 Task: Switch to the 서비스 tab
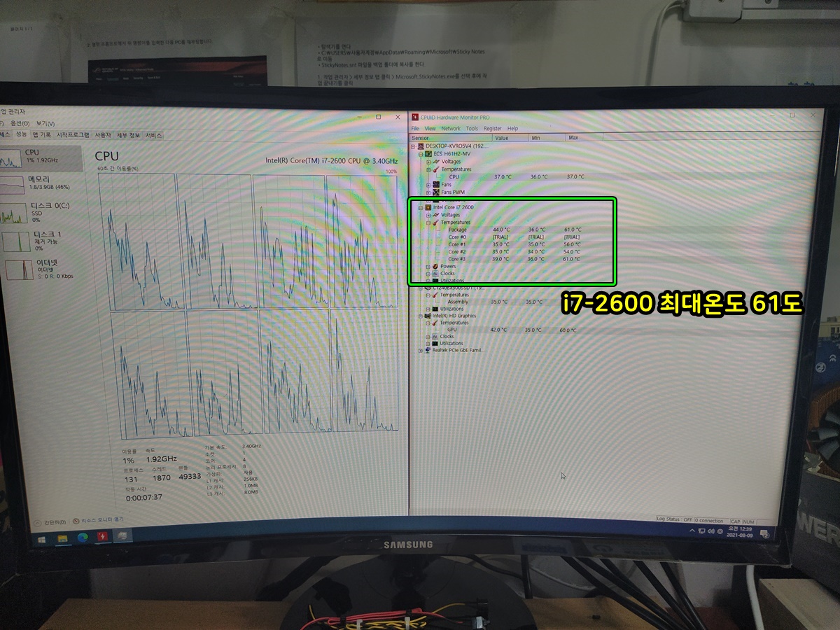153,135
